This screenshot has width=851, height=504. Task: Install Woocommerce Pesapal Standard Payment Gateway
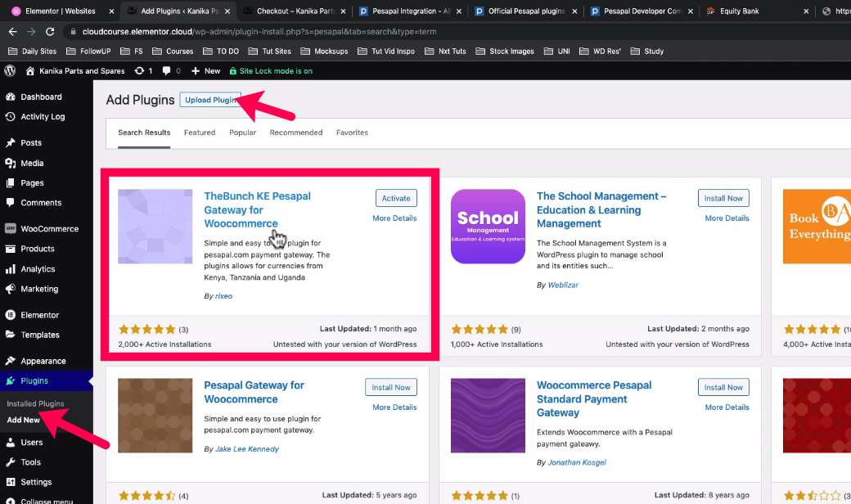[723, 387]
